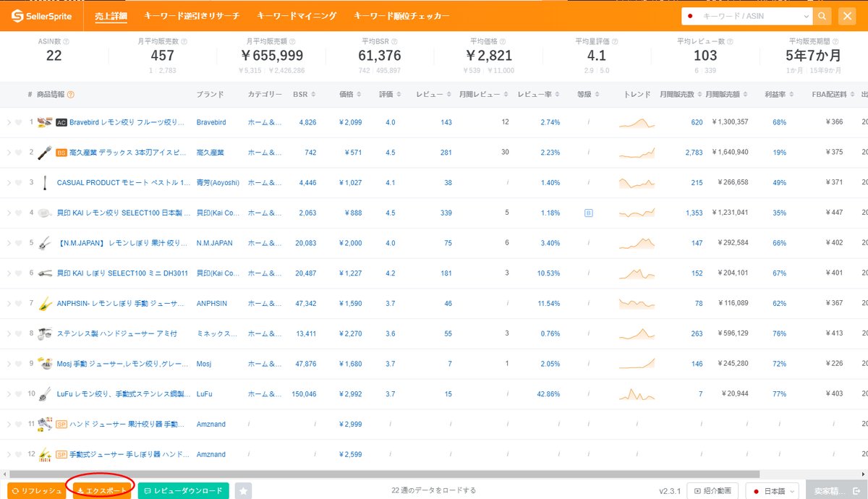Viewport: 868px width, 499px height.
Task: Click help icon beside 平均BSR stat
Action: (x=394, y=41)
